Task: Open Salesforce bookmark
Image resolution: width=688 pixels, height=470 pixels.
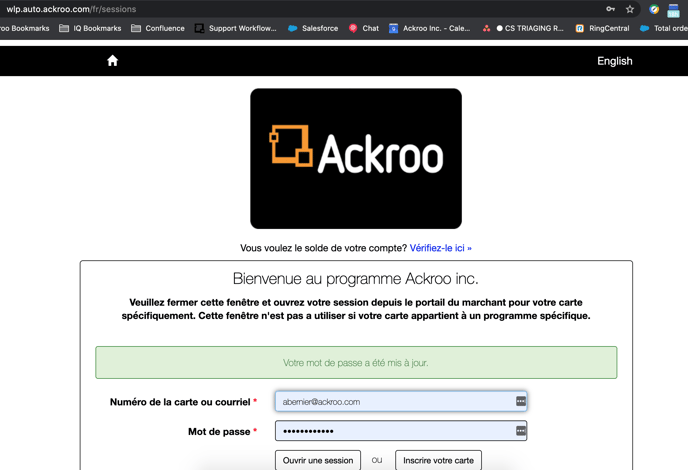Action: [313, 28]
